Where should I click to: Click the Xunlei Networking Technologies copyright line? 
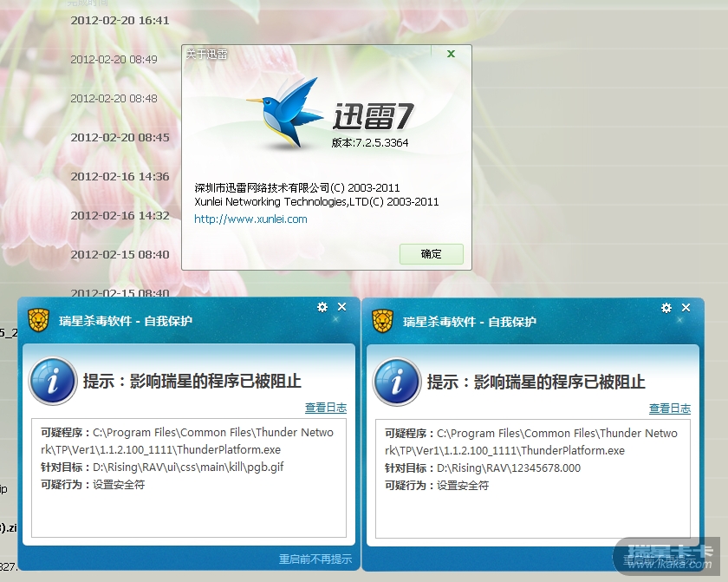316,201
